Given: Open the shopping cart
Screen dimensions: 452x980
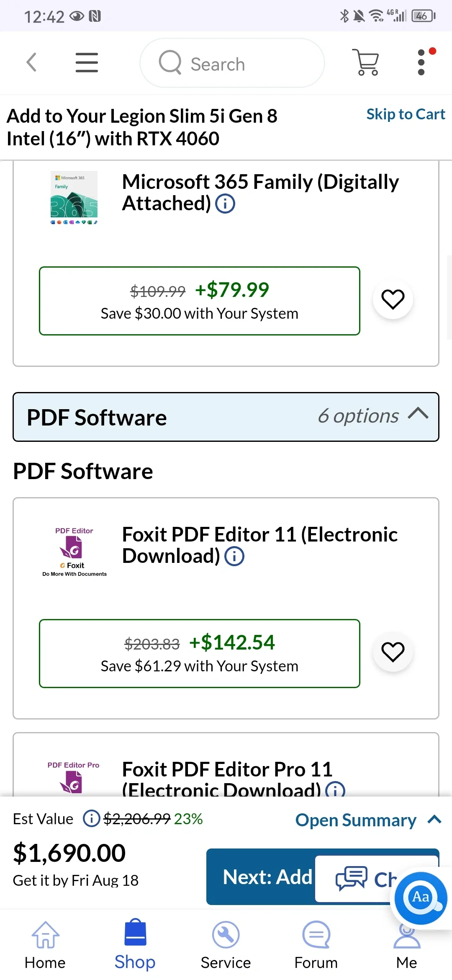Looking at the screenshot, I should (x=367, y=63).
